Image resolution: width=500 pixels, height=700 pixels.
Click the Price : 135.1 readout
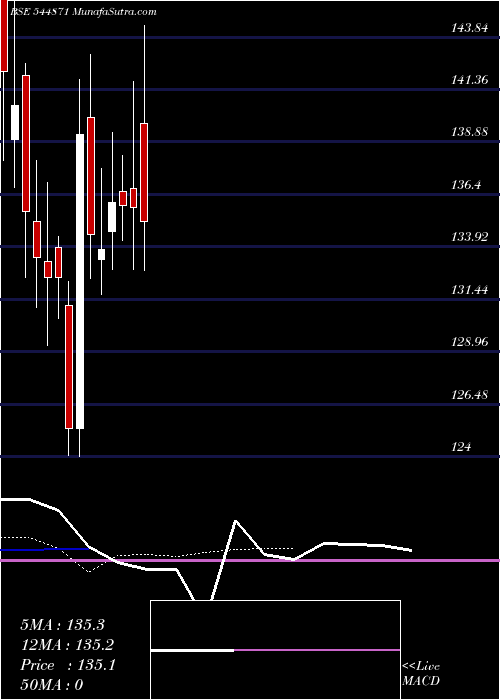pos(68,665)
